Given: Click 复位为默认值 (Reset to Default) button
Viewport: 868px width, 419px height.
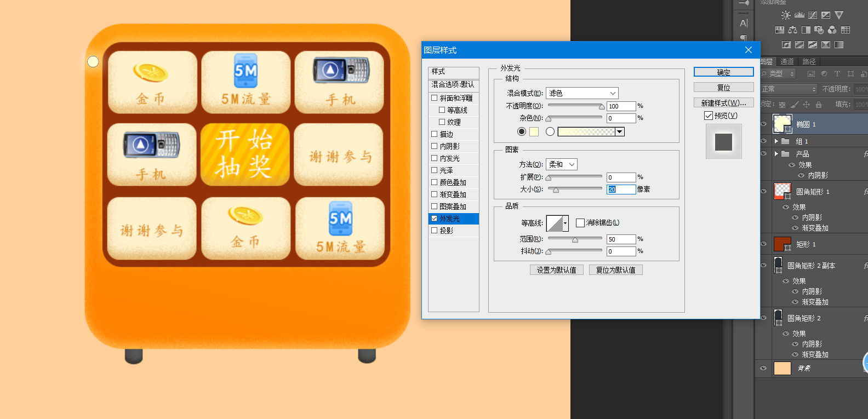Looking at the screenshot, I should coord(616,270).
